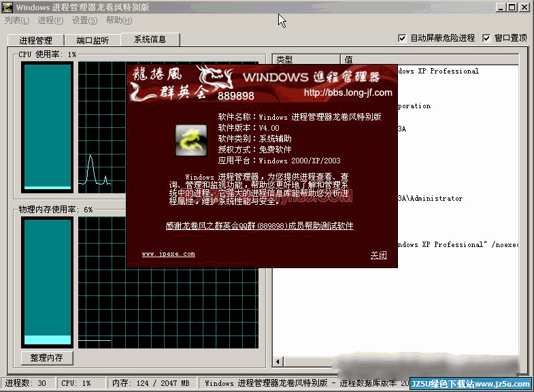This screenshot has height=392, width=534.
Task: Switch to the 端口监听 tab
Action: tap(93, 41)
